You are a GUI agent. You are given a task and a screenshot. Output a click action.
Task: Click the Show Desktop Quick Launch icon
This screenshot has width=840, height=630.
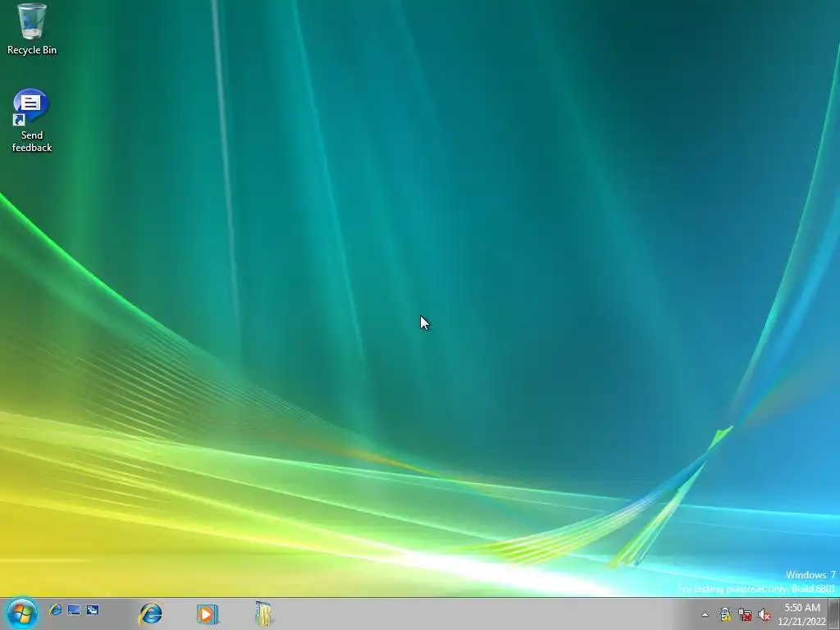74,609
